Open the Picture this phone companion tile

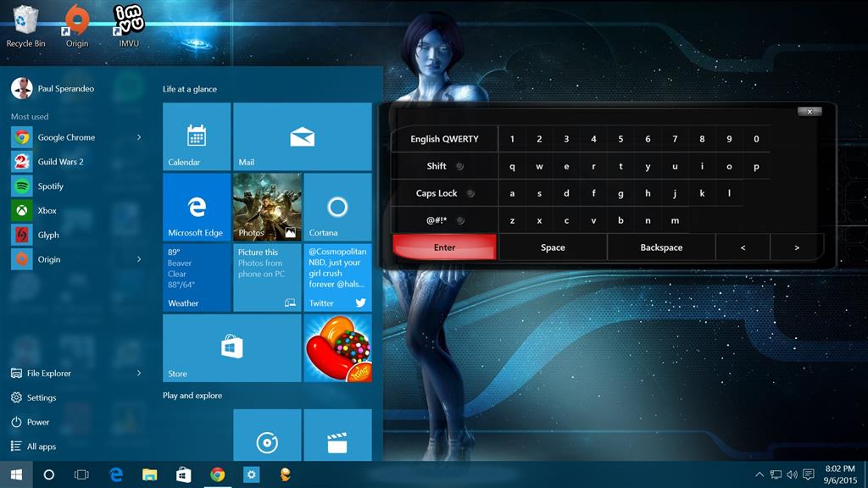pyautogui.click(x=267, y=277)
